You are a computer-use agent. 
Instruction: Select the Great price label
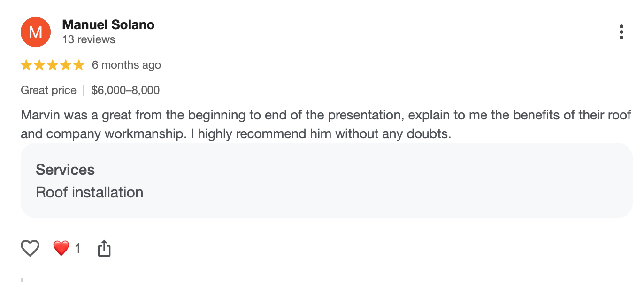coord(48,90)
